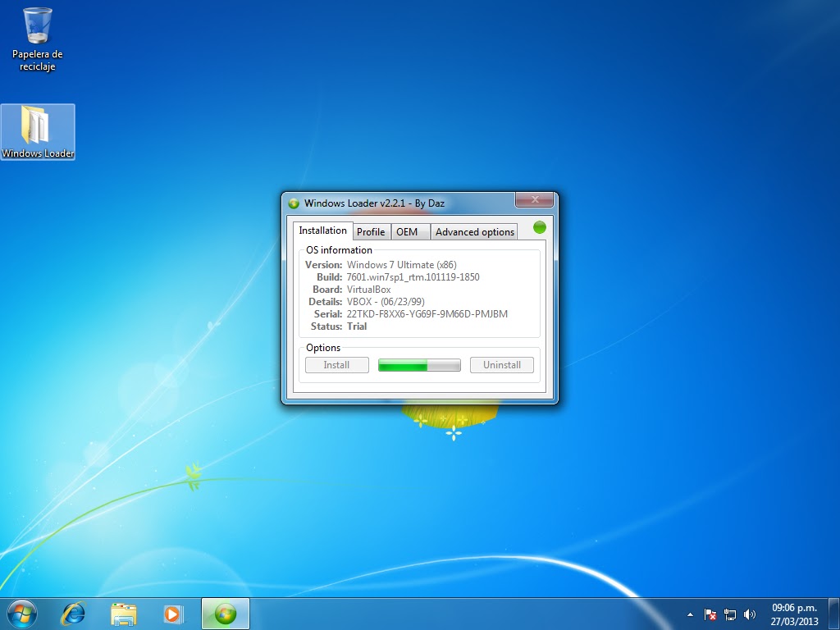
Task: Click the network status tray icon
Action: pos(729,614)
